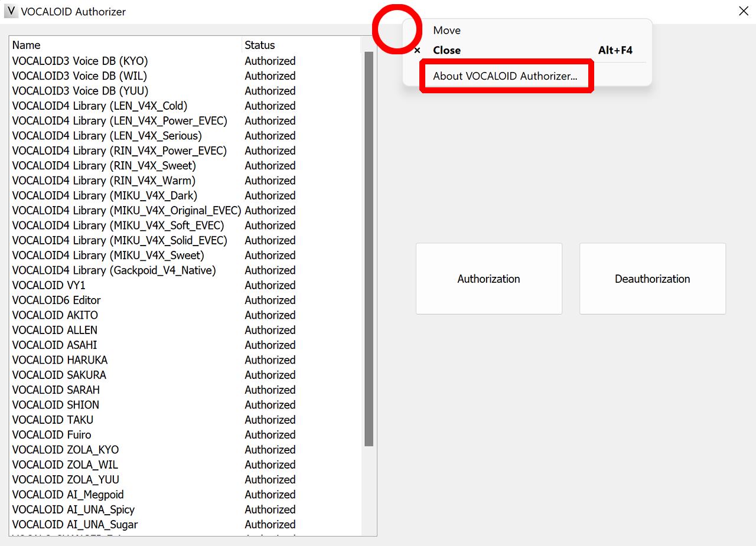This screenshot has width=756, height=546.
Task: Select Move from the system menu
Action: [447, 31]
